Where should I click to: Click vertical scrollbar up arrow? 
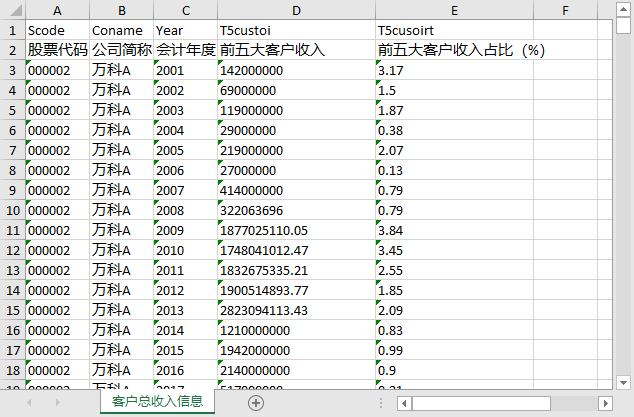(623, 9)
